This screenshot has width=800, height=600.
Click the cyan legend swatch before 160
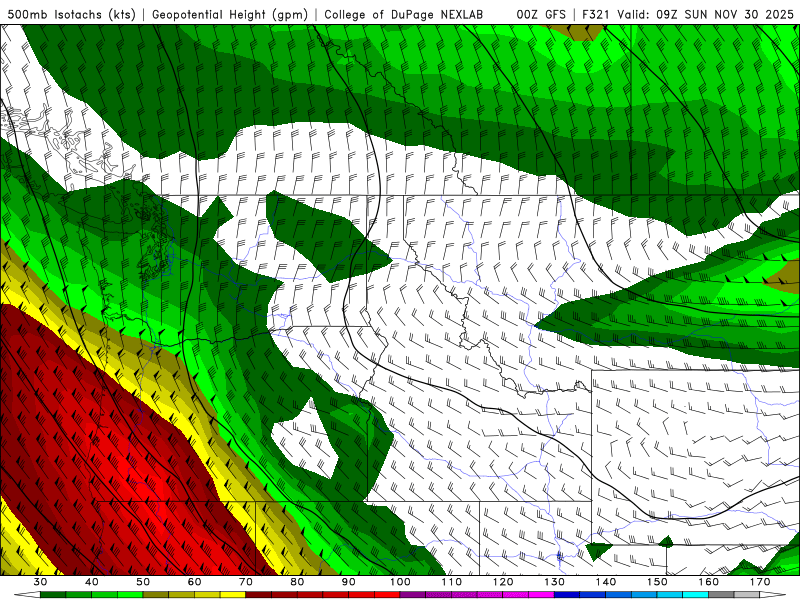[695, 594]
